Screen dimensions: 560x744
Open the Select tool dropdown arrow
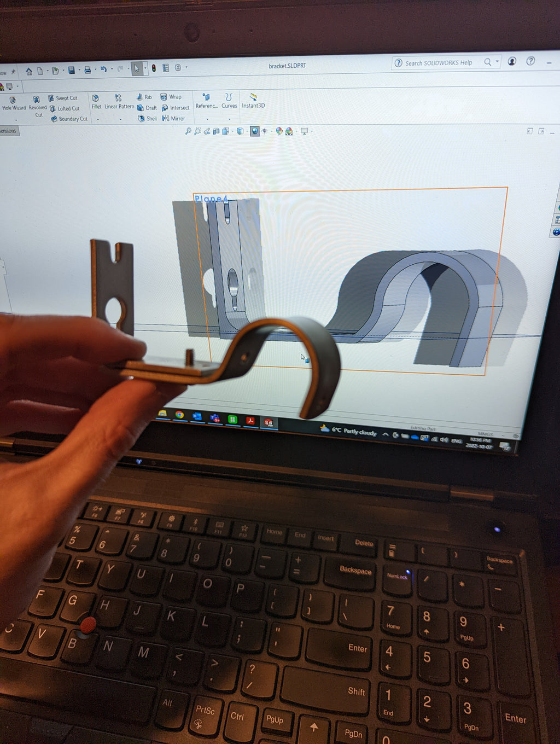click(145, 68)
